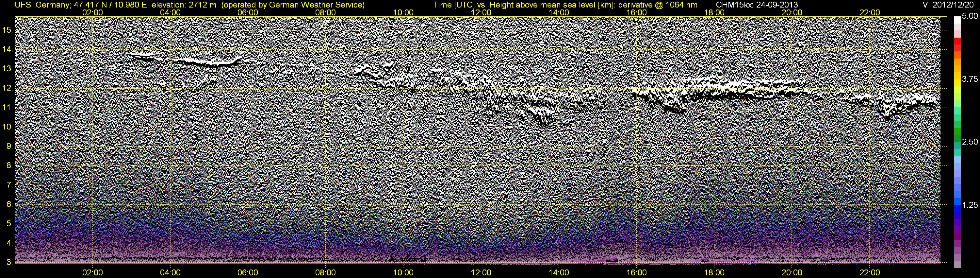
Task: Click the version label 'V: 2012/12/20'
Action: [x=949, y=5]
